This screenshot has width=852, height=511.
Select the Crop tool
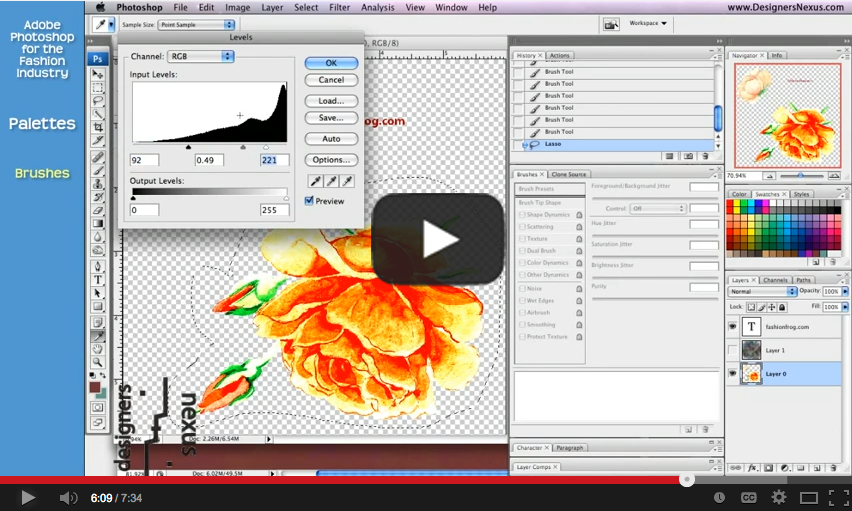98,127
